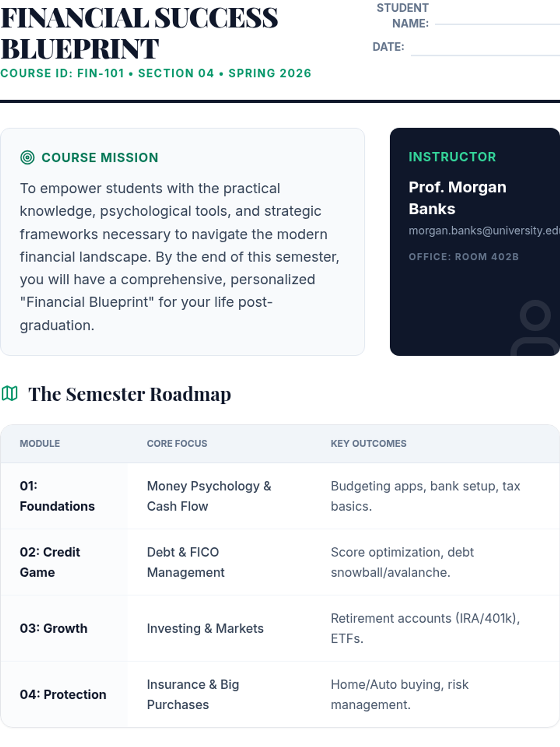Select the 01: Foundations module row
The image size is (560, 747).
coord(280,496)
